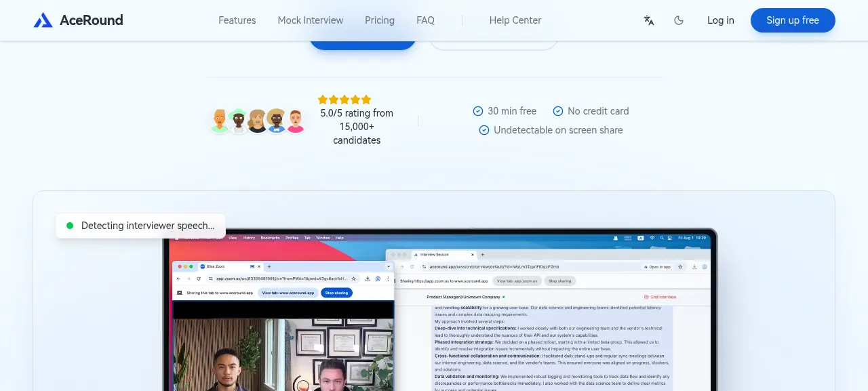
Task: Click 'Undetectable on screen share' text
Action: (558, 130)
